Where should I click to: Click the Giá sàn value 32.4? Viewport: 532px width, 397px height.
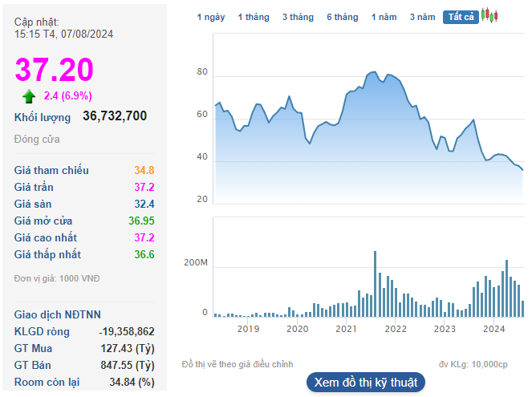click(x=144, y=204)
